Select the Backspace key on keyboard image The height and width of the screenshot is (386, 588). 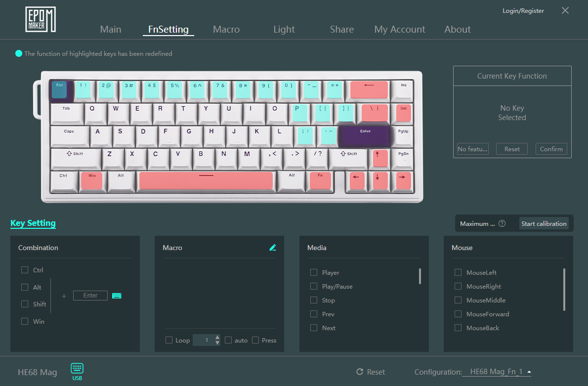pyautogui.click(x=369, y=89)
